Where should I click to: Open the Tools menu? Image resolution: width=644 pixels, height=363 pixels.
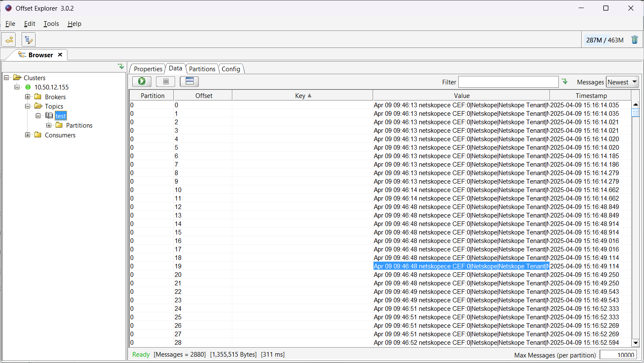tap(51, 24)
